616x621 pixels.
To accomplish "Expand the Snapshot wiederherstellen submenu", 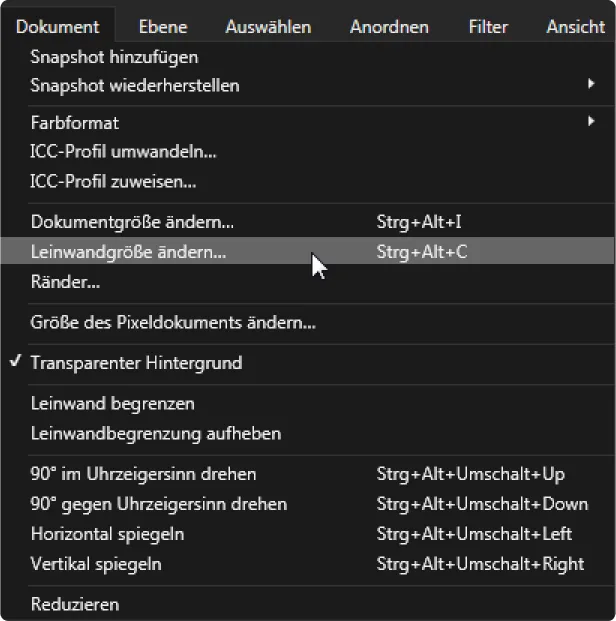I will [135, 86].
